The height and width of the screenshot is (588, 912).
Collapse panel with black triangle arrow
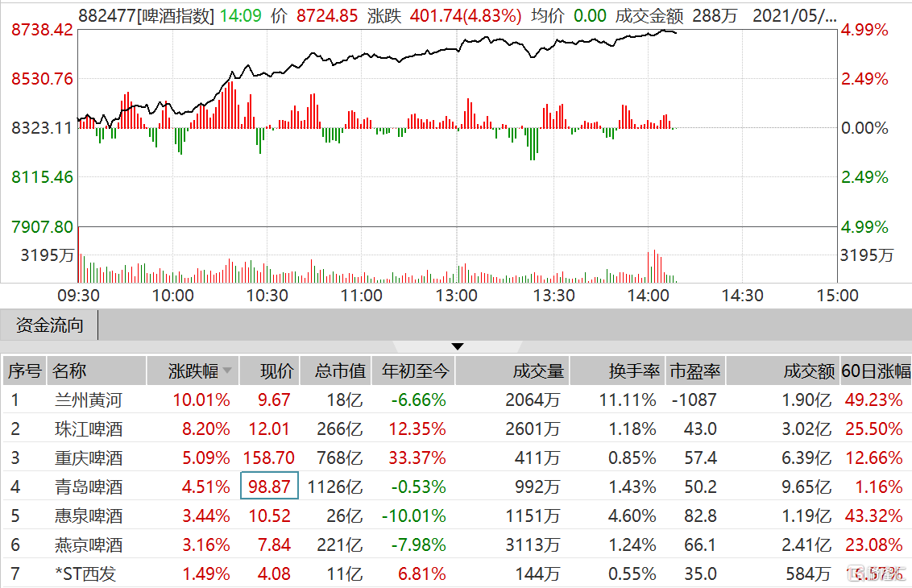458,346
